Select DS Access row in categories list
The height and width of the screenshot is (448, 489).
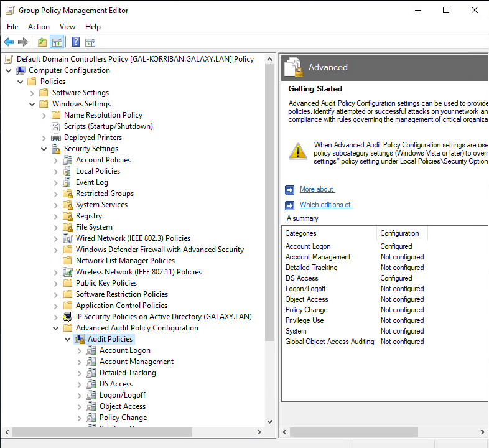[302, 278]
